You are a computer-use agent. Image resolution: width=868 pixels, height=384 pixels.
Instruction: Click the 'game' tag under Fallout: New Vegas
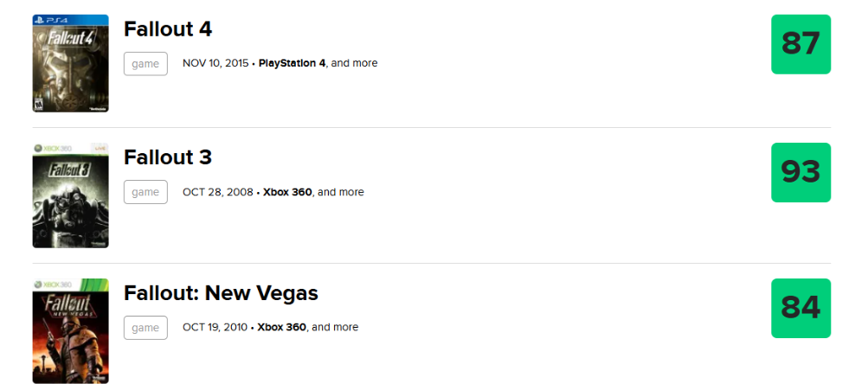[x=145, y=328]
